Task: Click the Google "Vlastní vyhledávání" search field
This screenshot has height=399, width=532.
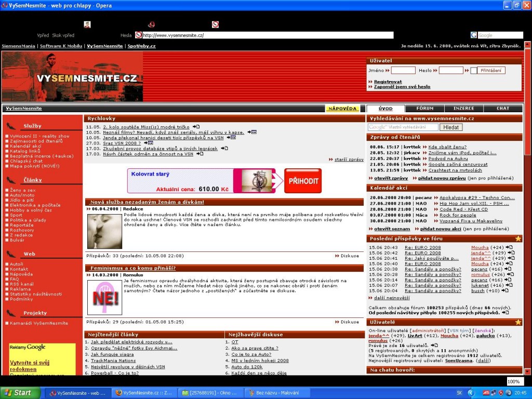Action: point(403,127)
